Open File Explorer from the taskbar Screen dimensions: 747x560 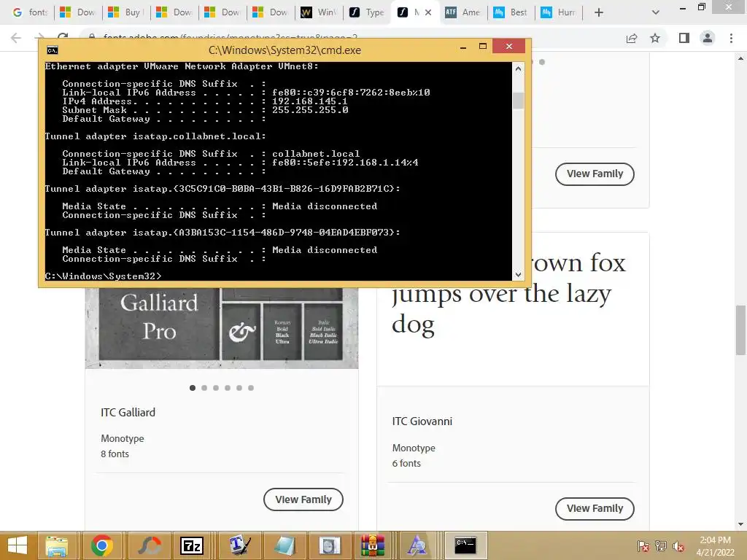coord(57,545)
